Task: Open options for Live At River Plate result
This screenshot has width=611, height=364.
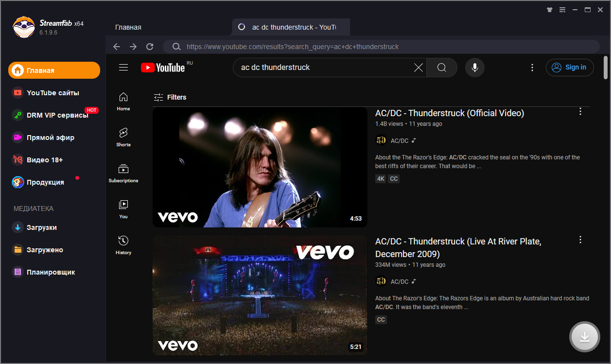Action: pyautogui.click(x=580, y=240)
